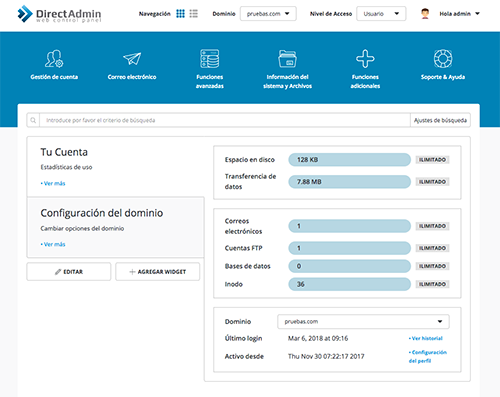Click the Bases de datos usage bar
Screen dimensions: 500x397
349,266
